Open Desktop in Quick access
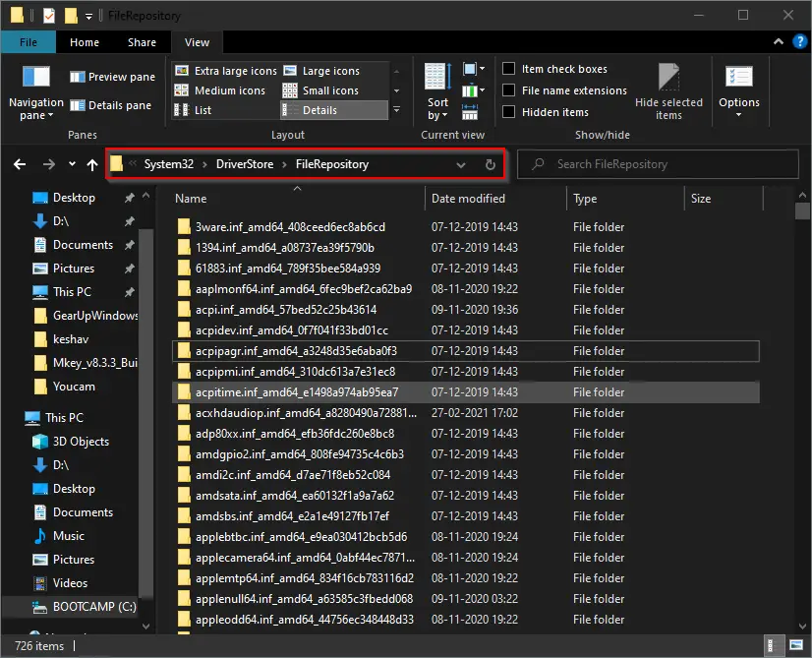The image size is (812, 658). tap(74, 198)
